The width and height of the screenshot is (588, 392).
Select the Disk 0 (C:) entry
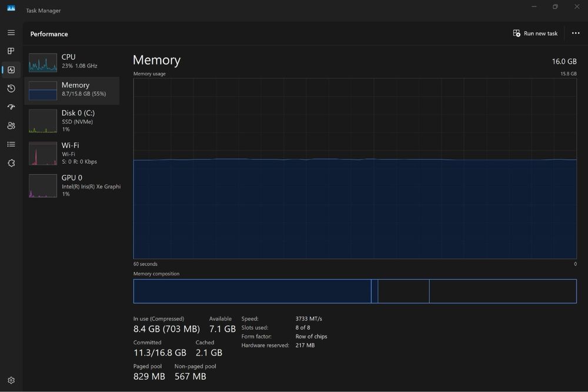tap(72, 120)
